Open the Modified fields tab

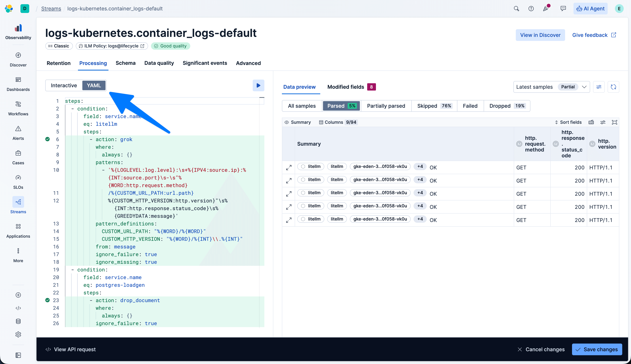tap(345, 87)
